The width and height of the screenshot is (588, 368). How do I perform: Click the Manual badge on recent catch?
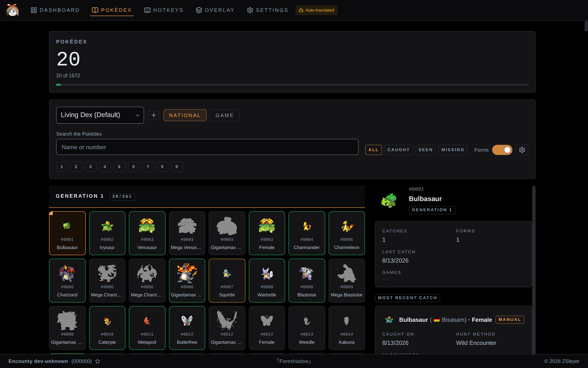click(510, 319)
